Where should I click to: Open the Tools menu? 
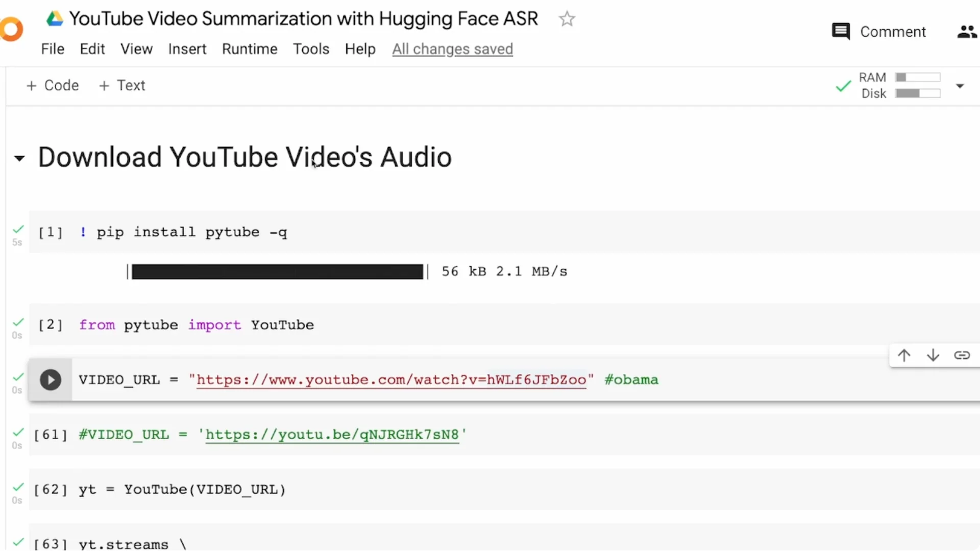[x=311, y=49]
